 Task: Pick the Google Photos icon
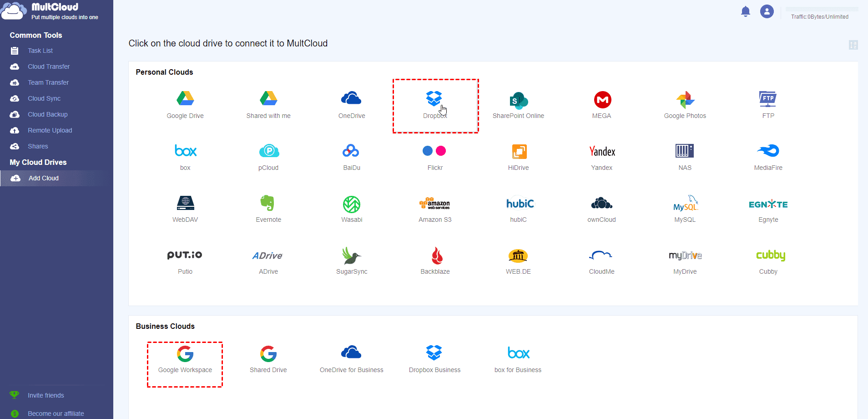685,100
